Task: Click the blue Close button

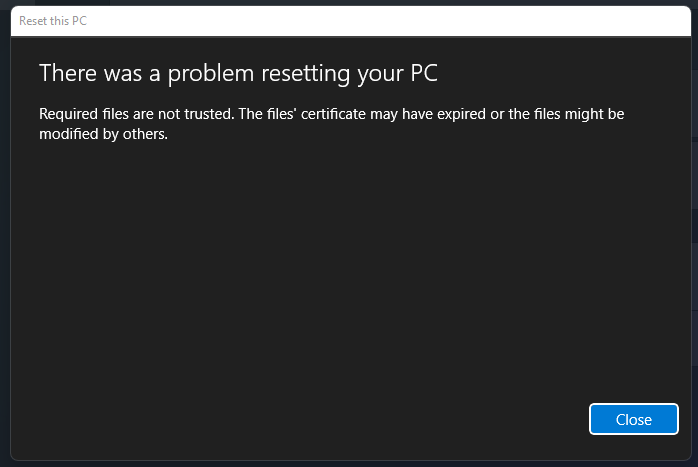Action: click(634, 419)
